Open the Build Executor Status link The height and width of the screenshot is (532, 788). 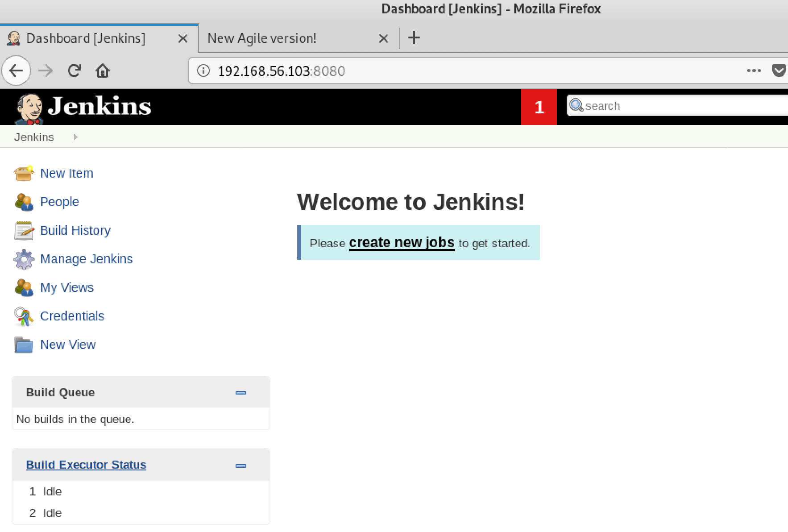pos(86,465)
